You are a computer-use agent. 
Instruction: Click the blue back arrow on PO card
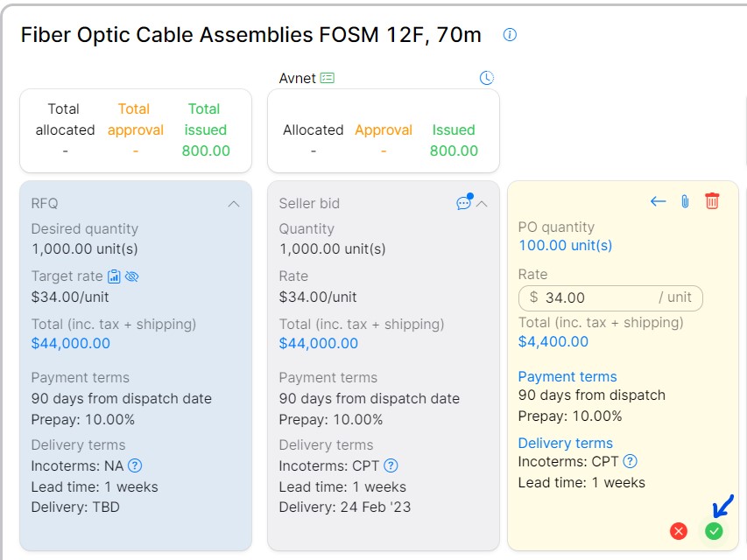[658, 200]
